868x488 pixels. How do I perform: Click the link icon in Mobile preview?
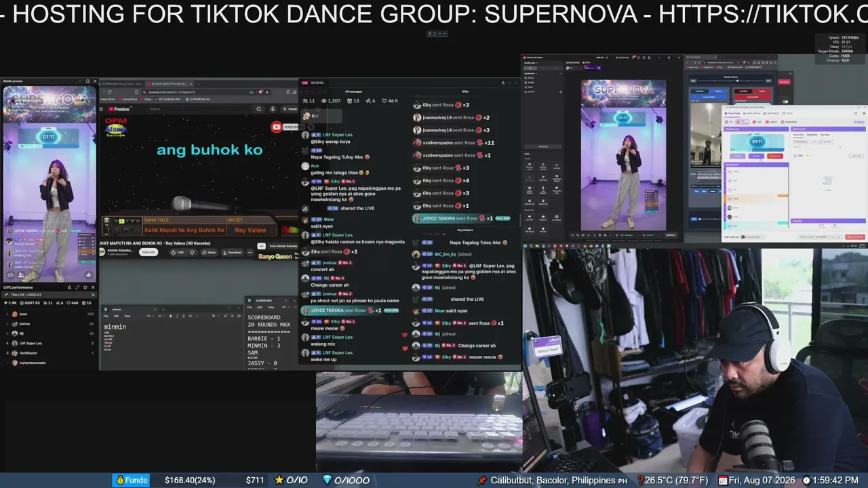(x=10, y=275)
